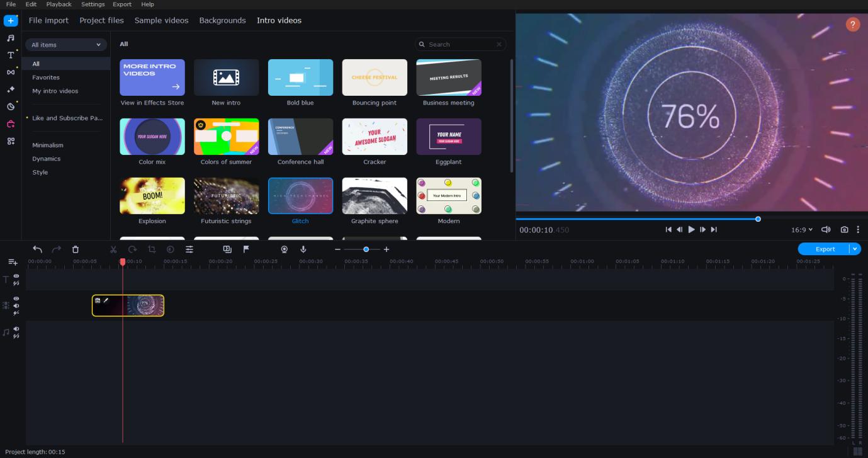868x458 pixels.
Task: Edit the timeline clip with pencil icon
Action: (106, 301)
